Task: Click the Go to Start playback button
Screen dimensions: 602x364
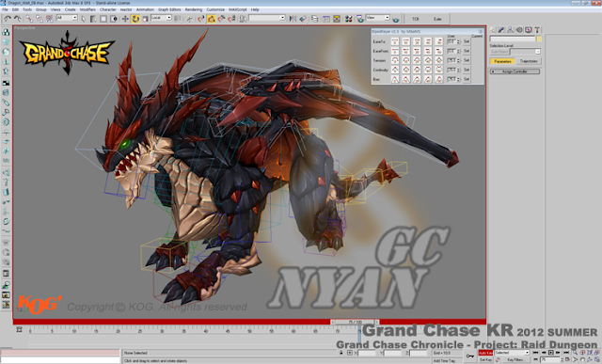Action: tap(535, 353)
